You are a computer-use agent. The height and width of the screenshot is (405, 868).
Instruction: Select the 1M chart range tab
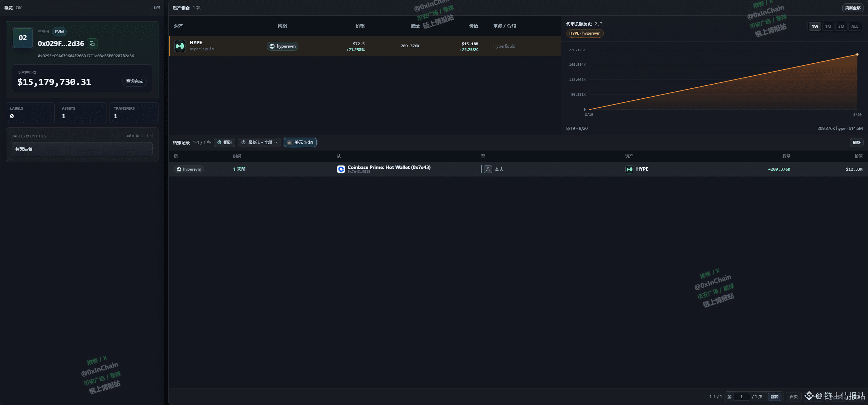(828, 26)
